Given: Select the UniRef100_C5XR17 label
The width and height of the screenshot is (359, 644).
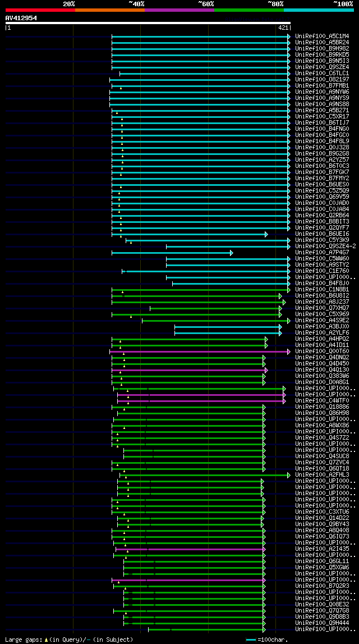Looking at the screenshot, I should click(322, 116).
